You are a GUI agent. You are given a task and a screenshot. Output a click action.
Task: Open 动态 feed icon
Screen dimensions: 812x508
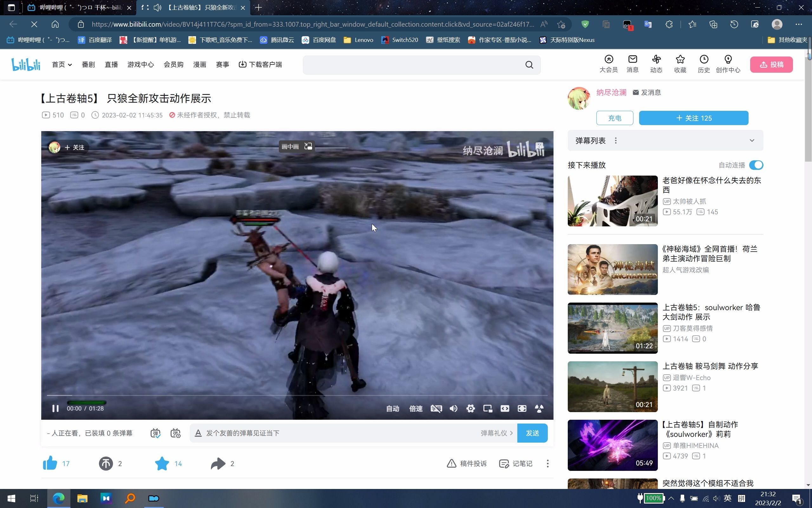tap(656, 64)
